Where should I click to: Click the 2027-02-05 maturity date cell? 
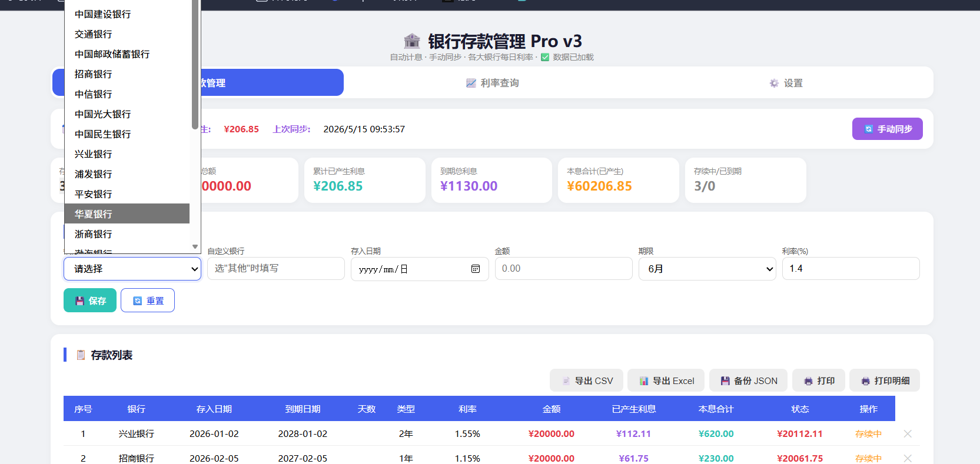coord(303,458)
